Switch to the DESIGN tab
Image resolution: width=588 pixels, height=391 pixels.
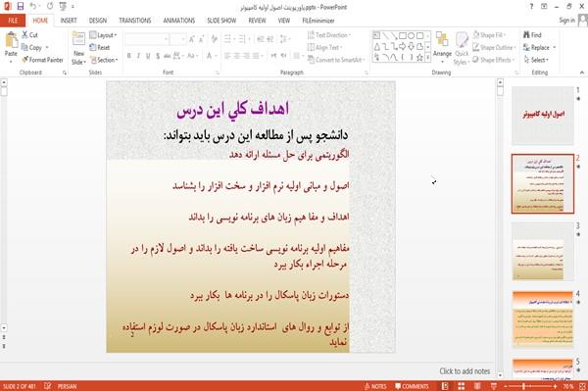tap(98, 21)
